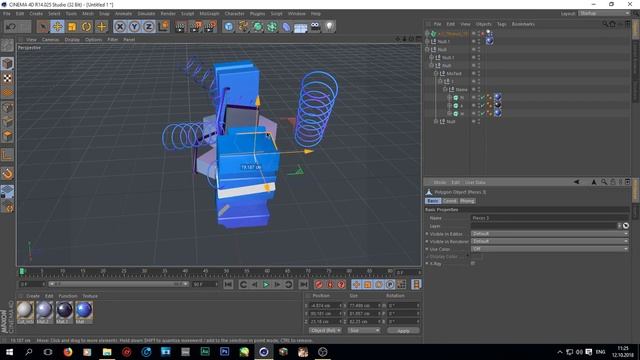Click the timeline preview range slider
Viewport: 640px width, 360px height.
point(118,284)
